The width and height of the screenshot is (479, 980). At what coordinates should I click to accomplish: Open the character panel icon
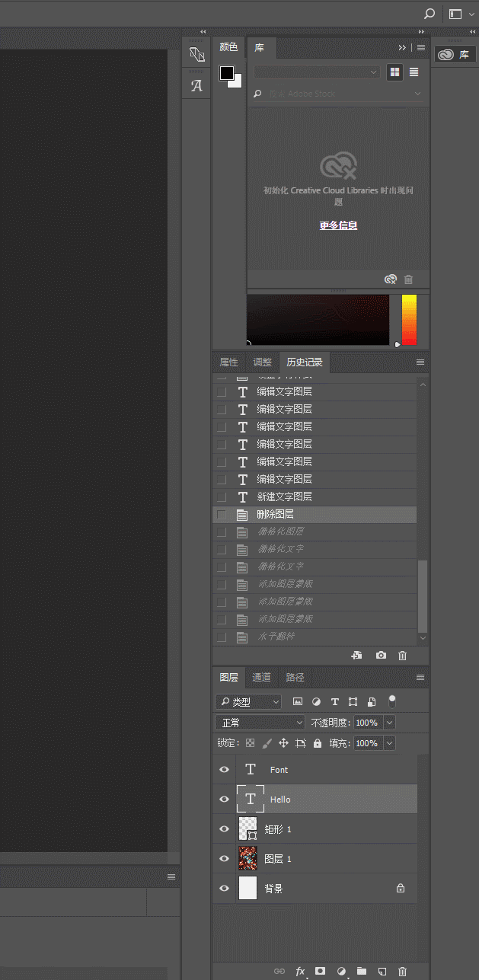pyautogui.click(x=196, y=86)
